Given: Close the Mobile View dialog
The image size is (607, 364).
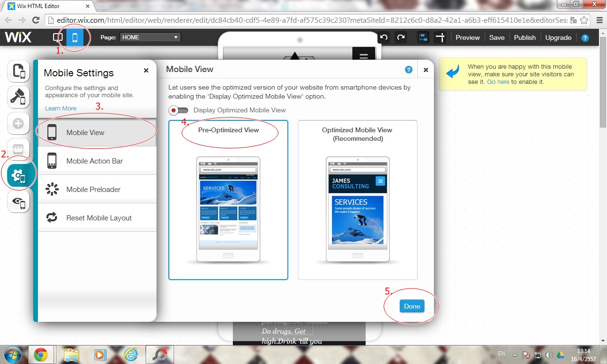Looking at the screenshot, I should (x=426, y=70).
